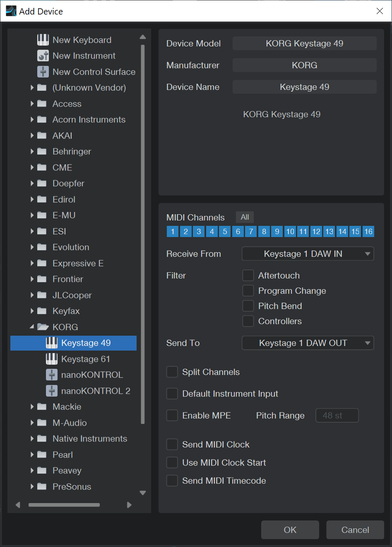Enable Split Channels option

(172, 372)
